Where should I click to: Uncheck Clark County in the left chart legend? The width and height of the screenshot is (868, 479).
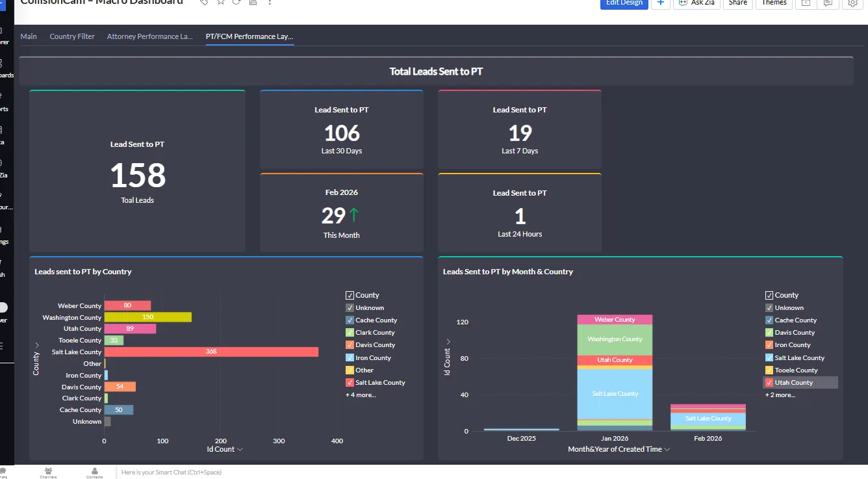click(x=350, y=333)
